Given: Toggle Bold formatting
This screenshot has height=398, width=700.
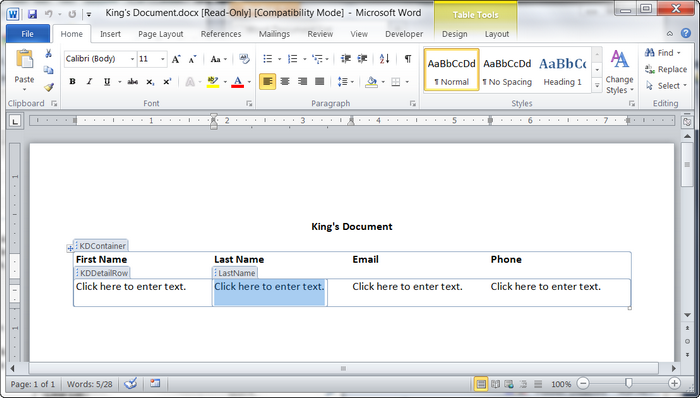Looking at the screenshot, I should [72, 82].
